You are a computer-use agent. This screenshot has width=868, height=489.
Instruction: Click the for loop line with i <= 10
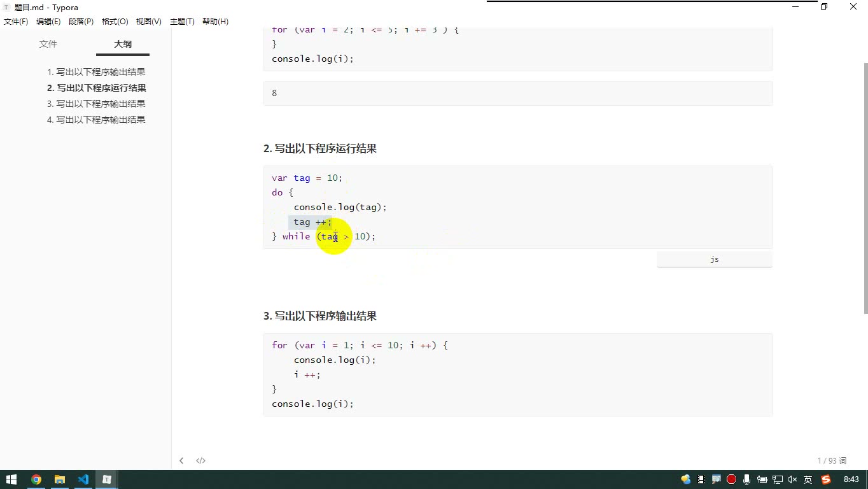coord(360,345)
